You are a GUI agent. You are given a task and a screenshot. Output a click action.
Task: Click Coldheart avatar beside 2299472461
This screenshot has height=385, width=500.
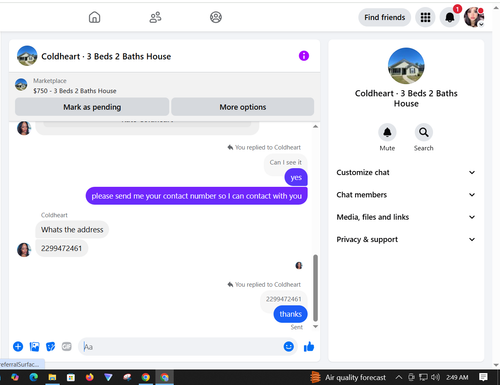(24, 250)
